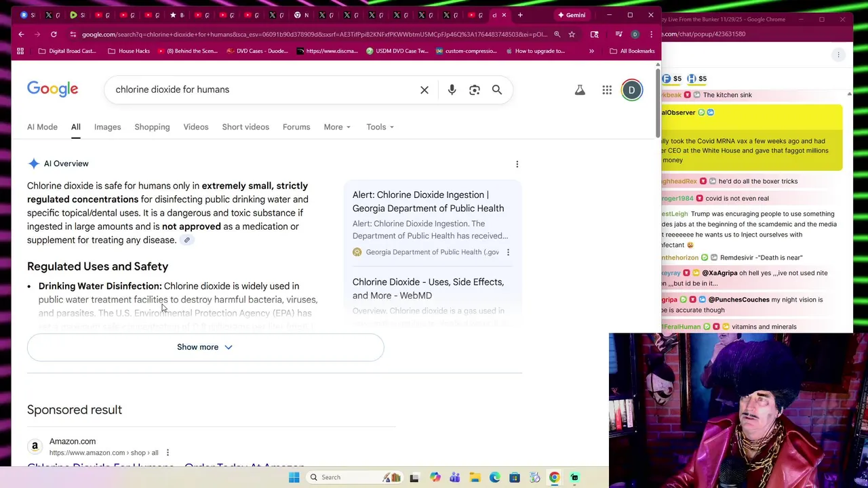Bookmark this page with the star
The image size is (868, 488).
(572, 34)
